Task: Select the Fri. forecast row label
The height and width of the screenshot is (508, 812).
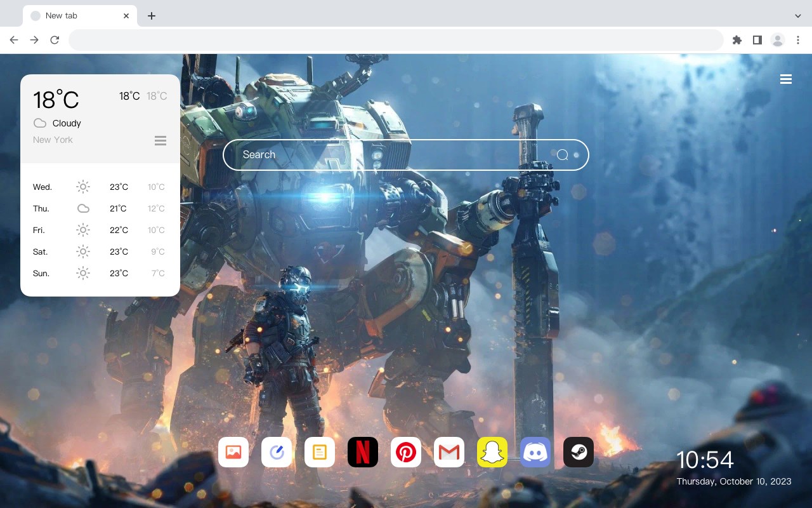Action: tap(39, 230)
